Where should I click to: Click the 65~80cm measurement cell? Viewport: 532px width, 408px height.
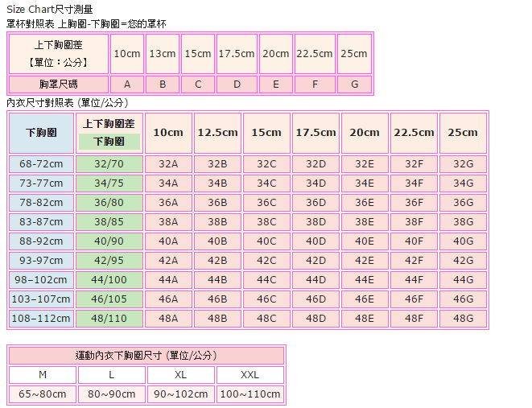click(43, 394)
